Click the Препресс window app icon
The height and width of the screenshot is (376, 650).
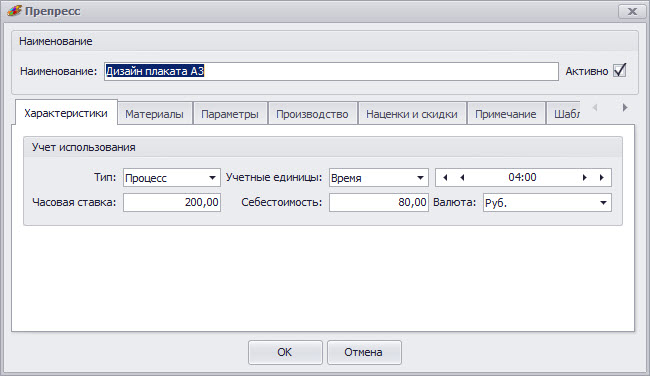click(x=14, y=11)
